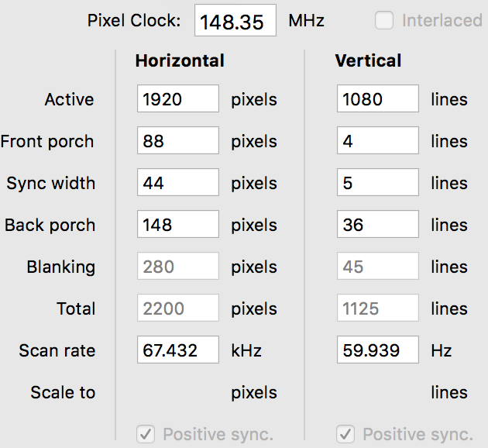This screenshot has height=448, width=488.
Task: Click the horizontal Active pixels field
Action: point(178,99)
